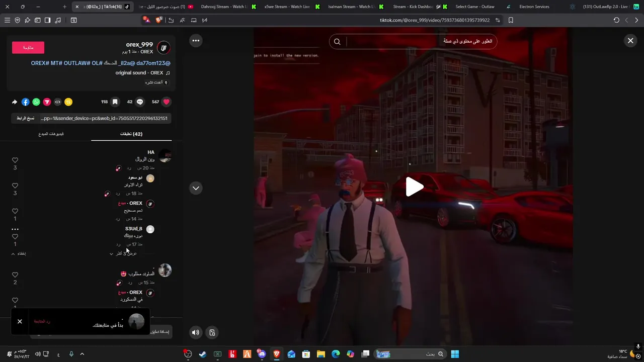This screenshot has width=644, height=362.
Task: Open the Brave VPN shield icon
Action: tap(18, 20)
